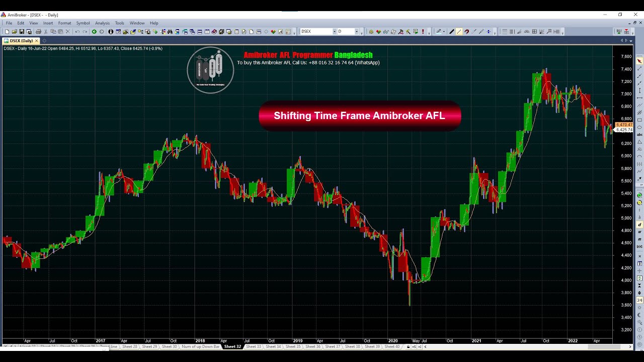This screenshot has height=362, width=644.
Task: Open the View menu
Action: pos(33,23)
